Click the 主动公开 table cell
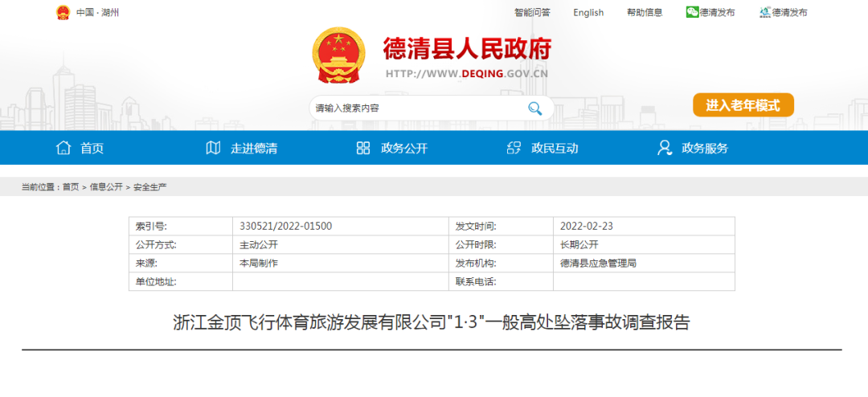Image resolution: width=868 pixels, height=397 pixels. tap(341, 244)
